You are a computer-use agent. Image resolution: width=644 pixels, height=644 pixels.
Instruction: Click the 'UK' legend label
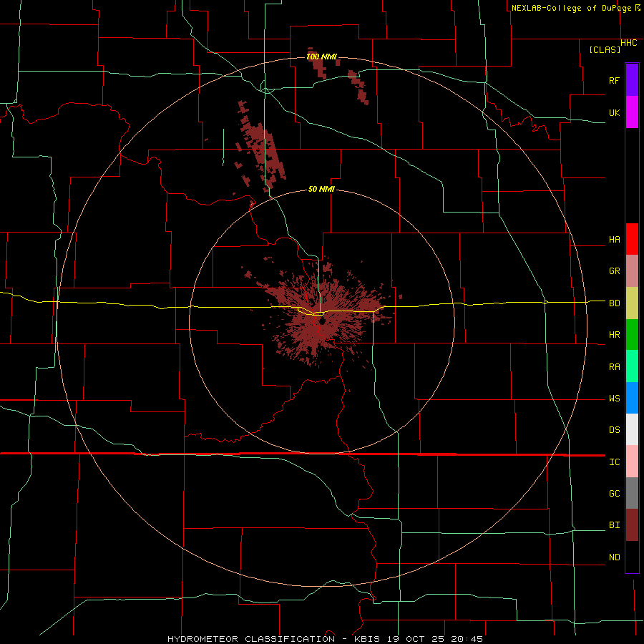tap(614, 112)
